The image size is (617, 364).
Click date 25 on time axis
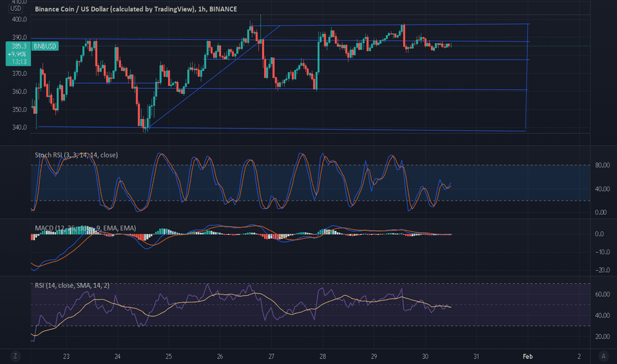[168, 357]
